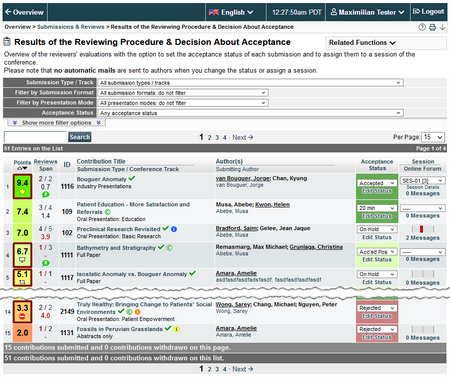Click green checkmark beside Bouguer Anomaly title
Viewport: 450px width, 377px height.
coord(132,178)
